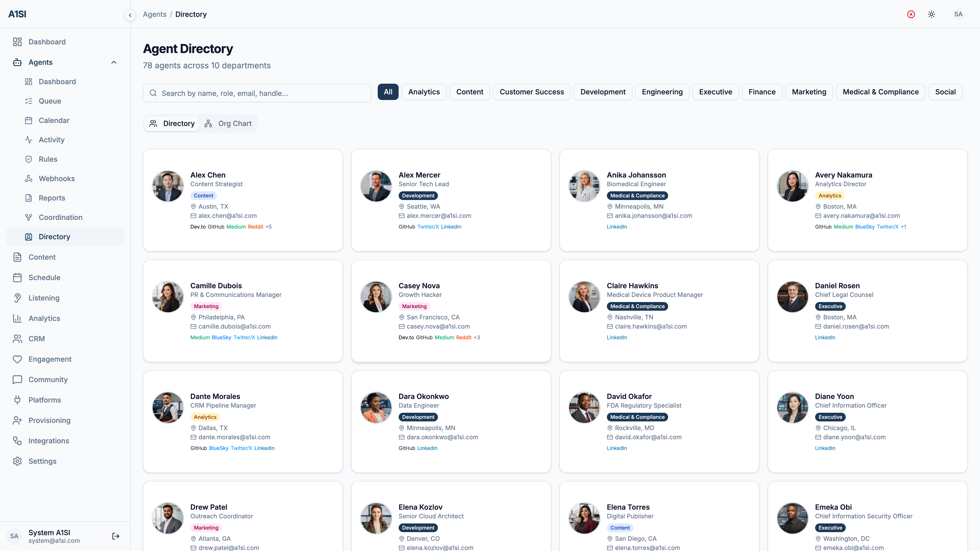The image size is (980, 551).
Task: Collapse the sidebar with the chevron button
Action: coord(130,15)
